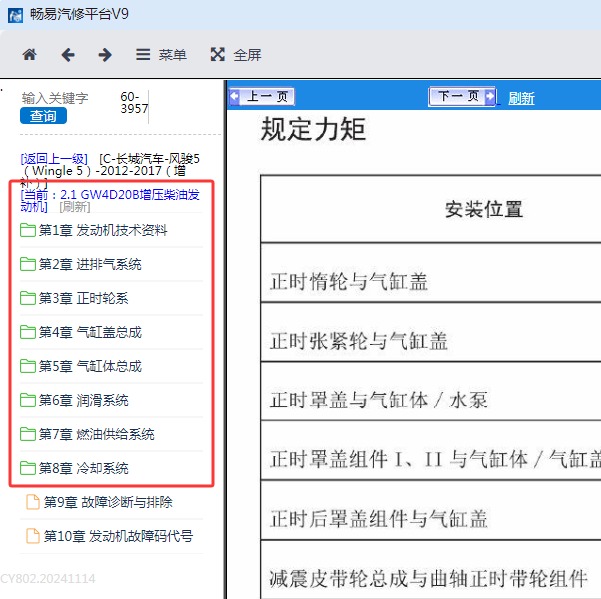Open folder icon of 第4章 气缸盖总成
This screenshot has width=601, height=599.
pos(28,332)
